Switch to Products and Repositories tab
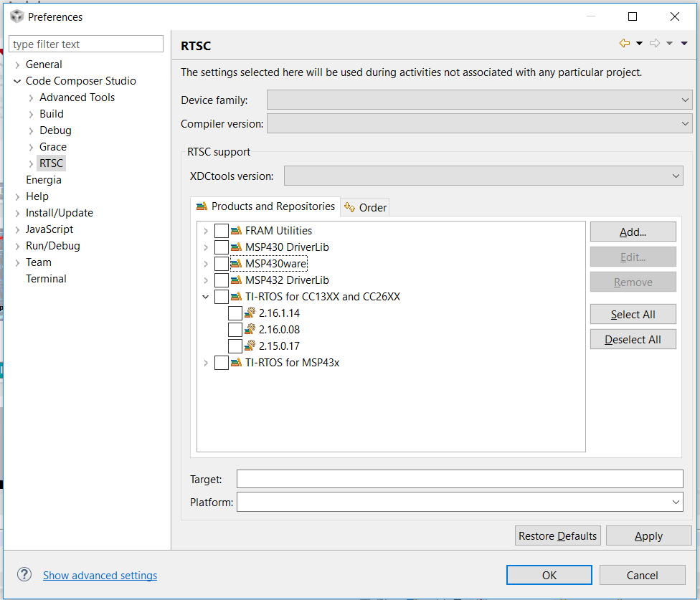 pyautogui.click(x=265, y=206)
